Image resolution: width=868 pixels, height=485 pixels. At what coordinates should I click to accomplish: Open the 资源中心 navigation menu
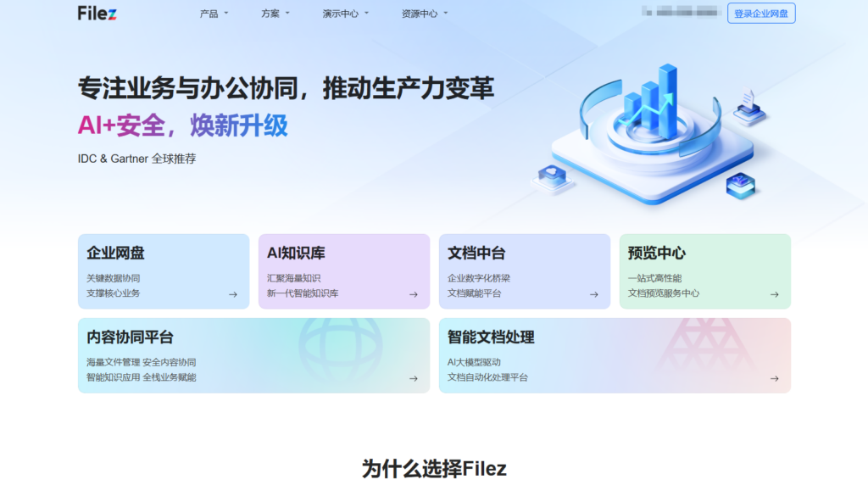coord(424,14)
